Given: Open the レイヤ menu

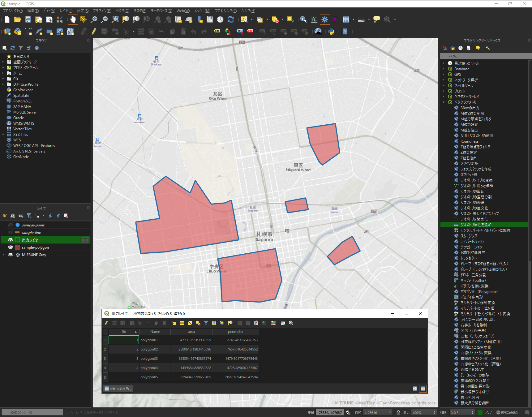Looking at the screenshot, I should (66, 11).
